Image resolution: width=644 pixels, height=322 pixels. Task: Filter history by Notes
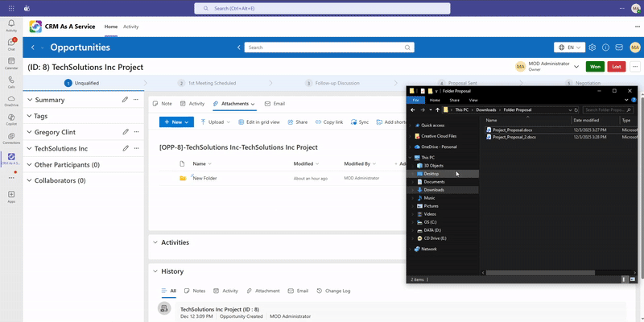point(195,291)
